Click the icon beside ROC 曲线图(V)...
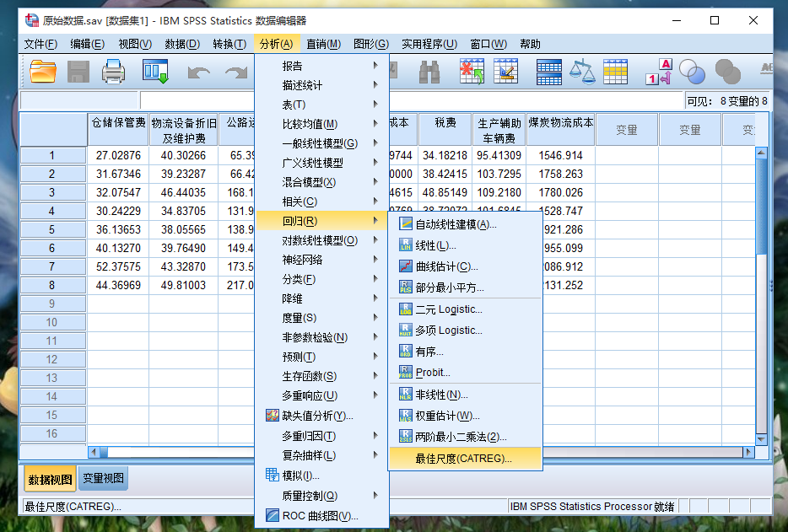788x532 pixels. (273, 515)
